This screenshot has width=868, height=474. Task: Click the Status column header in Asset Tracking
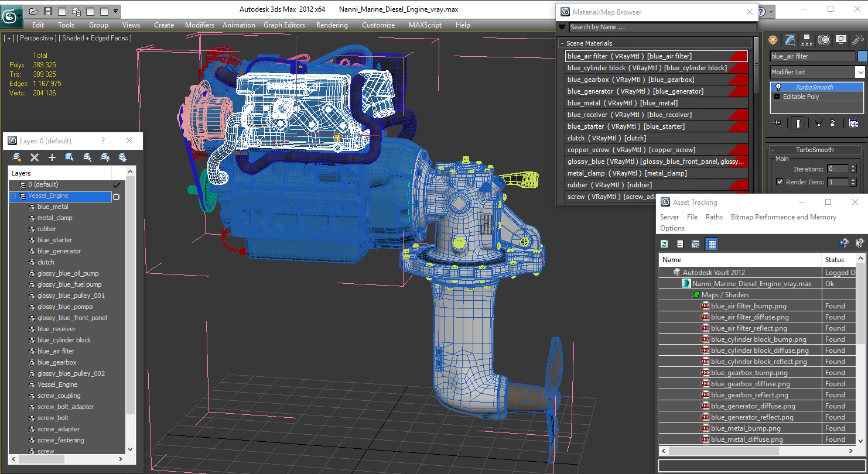click(839, 259)
